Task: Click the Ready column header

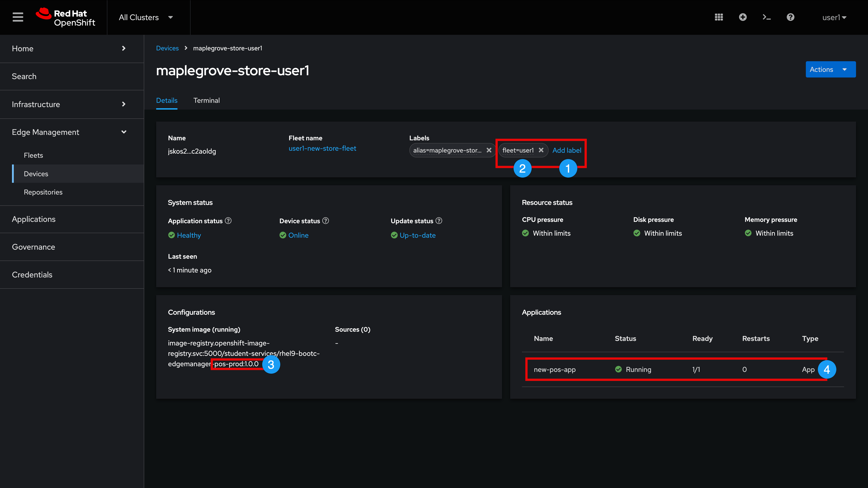Action: 703,338
